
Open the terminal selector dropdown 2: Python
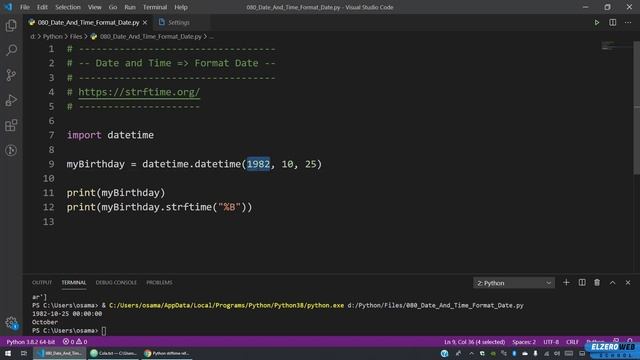pos(514,283)
